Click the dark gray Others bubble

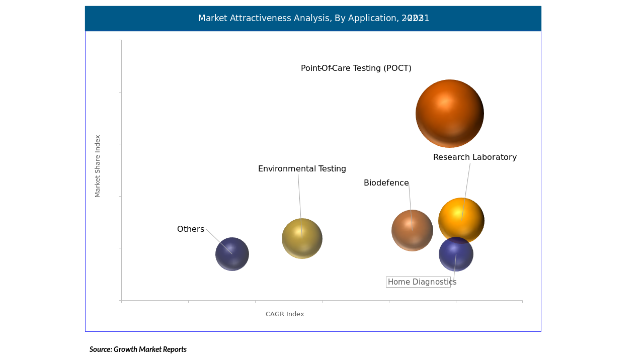coord(232,254)
